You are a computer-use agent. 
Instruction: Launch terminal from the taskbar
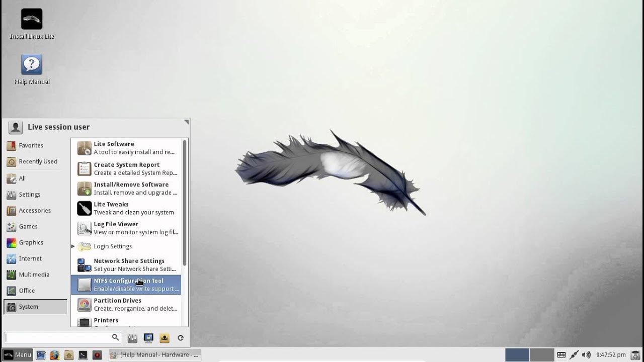pos(83,355)
